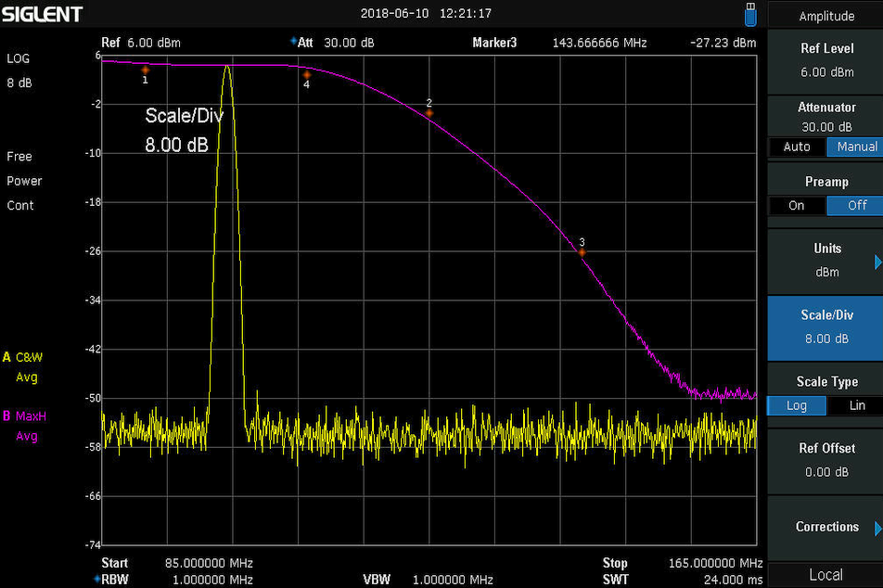This screenshot has width=883, height=588.
Task: Select trace A C&W Avg label
Action: [28, 366]
